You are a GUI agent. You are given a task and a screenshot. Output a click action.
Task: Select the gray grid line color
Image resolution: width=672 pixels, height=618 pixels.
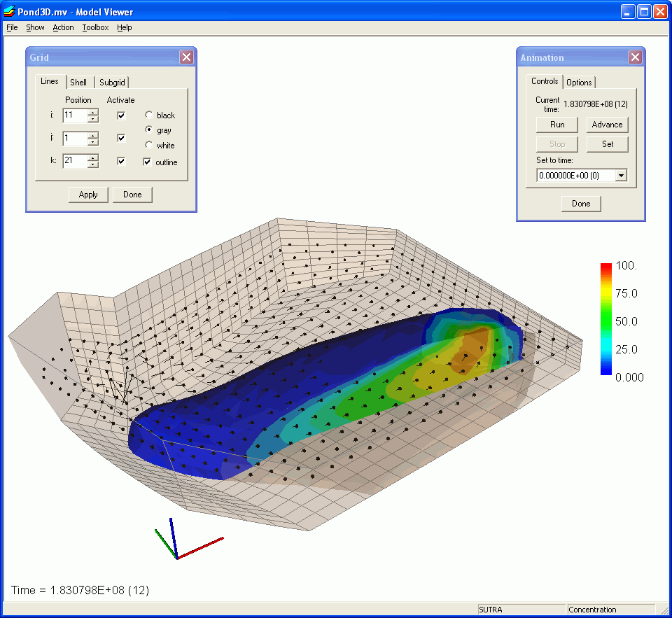pyautogui.click(x=148, y=129)
